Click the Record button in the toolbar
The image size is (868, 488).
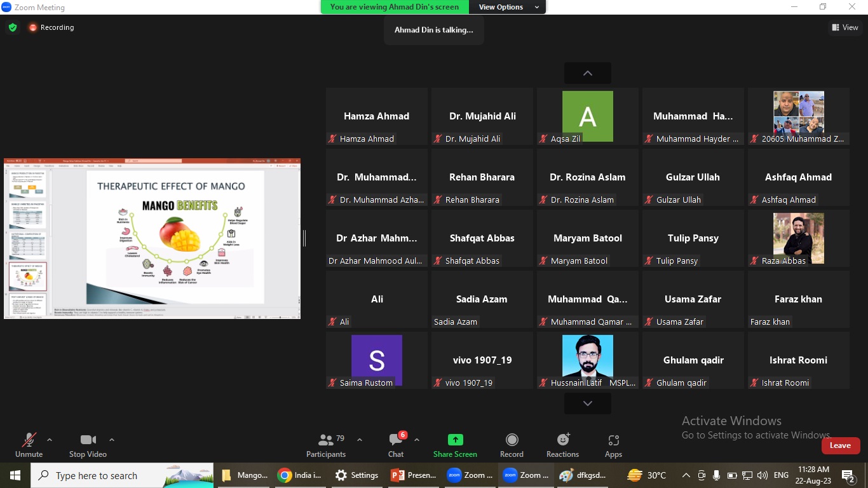512,445
